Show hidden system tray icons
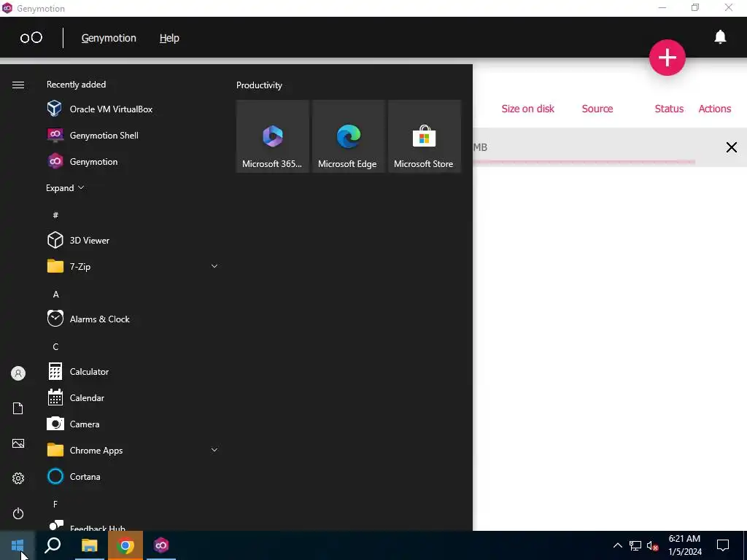The image size is (747, 560). (617, 545)
